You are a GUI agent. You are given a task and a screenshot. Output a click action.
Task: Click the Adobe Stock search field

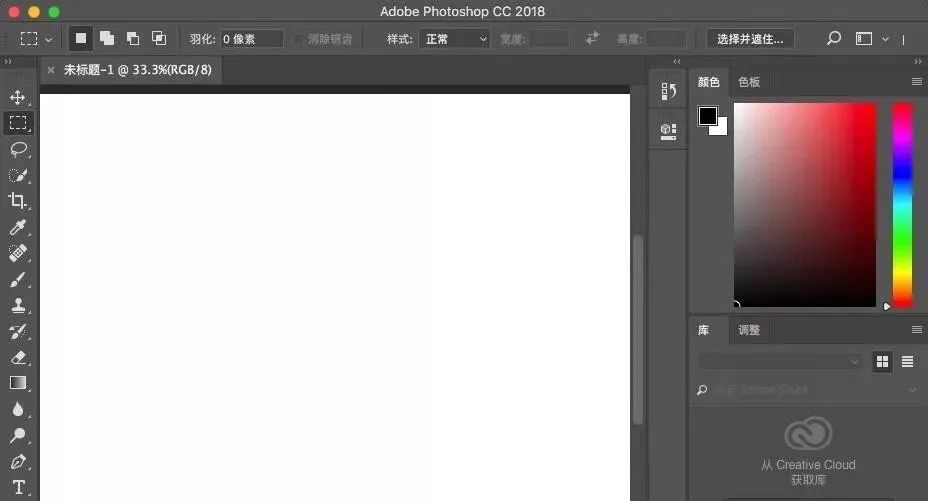pos(809,390)
